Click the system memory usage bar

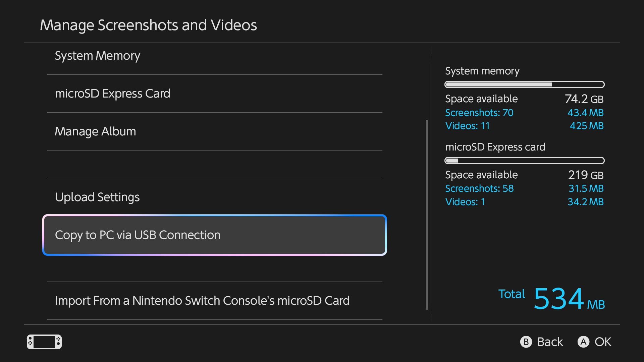point(524,84)
